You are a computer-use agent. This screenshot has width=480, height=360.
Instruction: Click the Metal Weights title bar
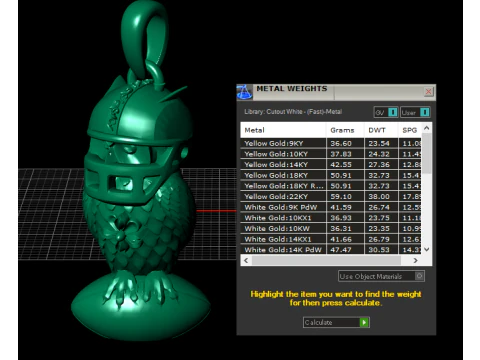click(x=337, y=91)
